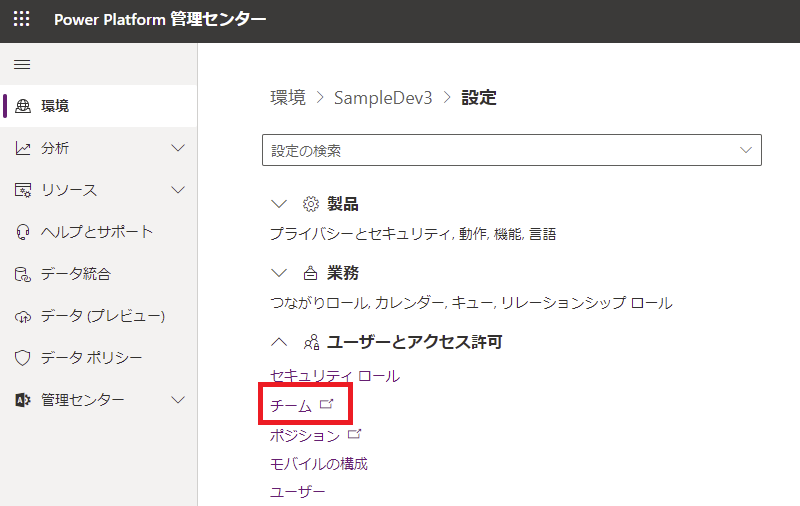
Task: Expand the リソース sidebar chevron
Action: [178, 190]
